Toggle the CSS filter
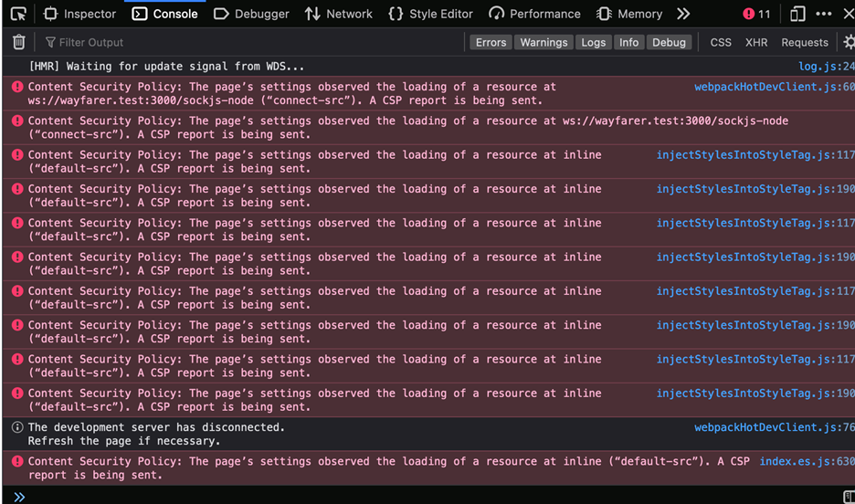The width and height of the screenshot is (855, 504). point(721,42)
